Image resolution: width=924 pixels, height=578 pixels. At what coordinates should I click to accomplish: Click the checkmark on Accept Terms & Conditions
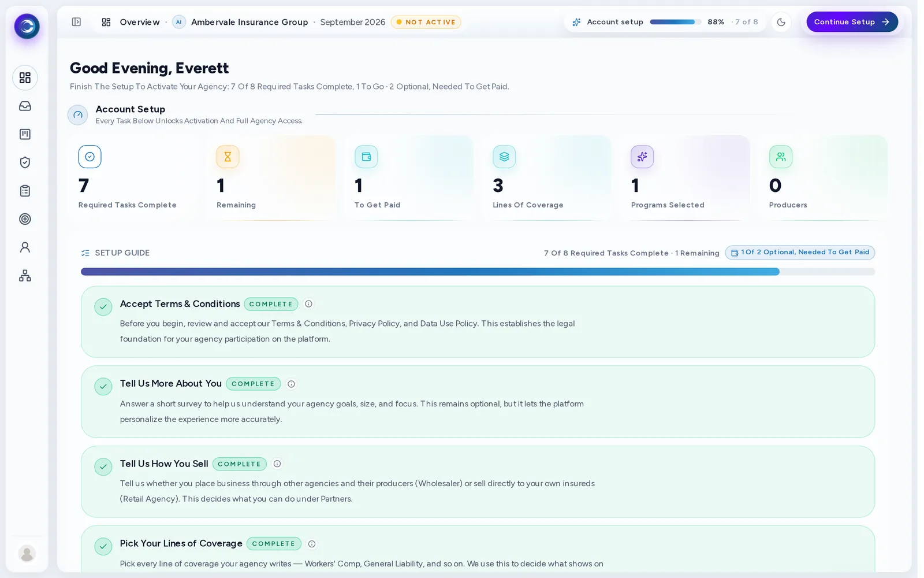point(103,307)
